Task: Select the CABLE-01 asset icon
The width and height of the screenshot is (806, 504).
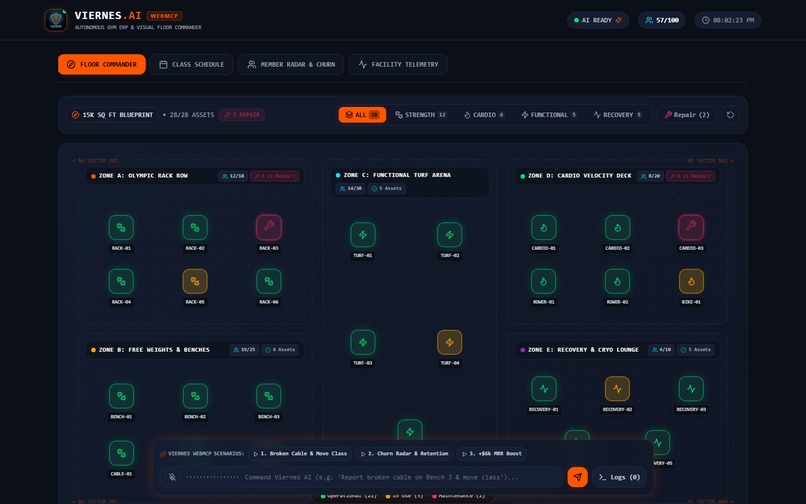Action: (x=121, y=453)
